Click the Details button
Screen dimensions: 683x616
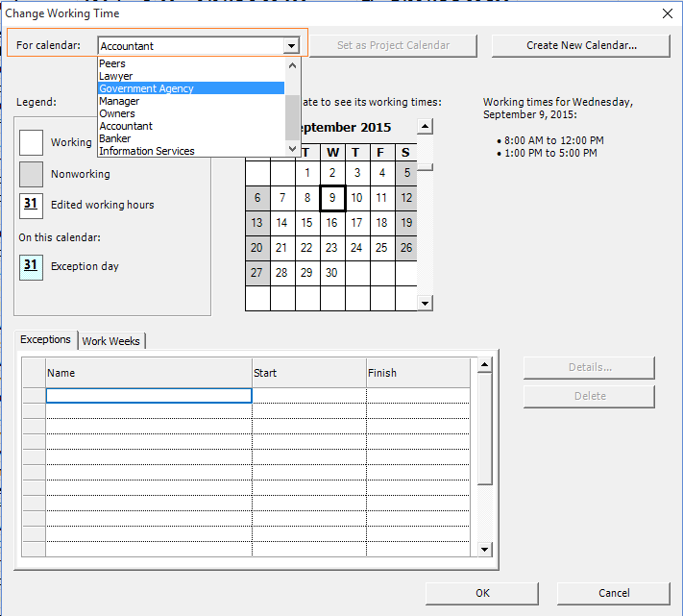tap(590, 367)
